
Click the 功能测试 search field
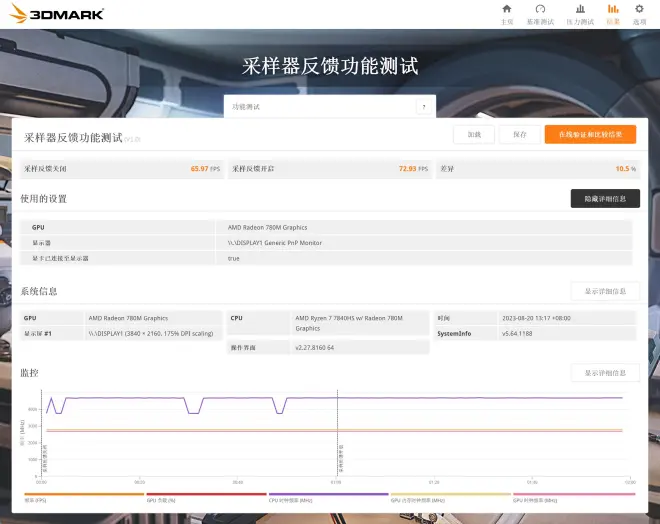320,107
